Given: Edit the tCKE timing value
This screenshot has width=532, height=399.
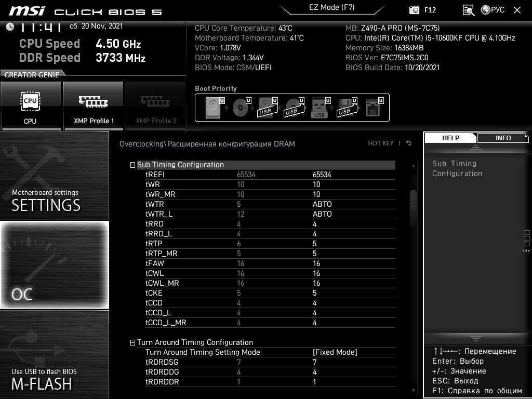Looking at the screenshot, I should click(x=314, y=293).
